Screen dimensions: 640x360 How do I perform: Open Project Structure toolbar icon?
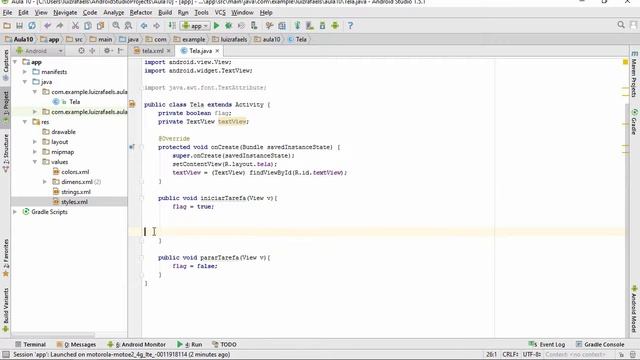click(282, 26)
